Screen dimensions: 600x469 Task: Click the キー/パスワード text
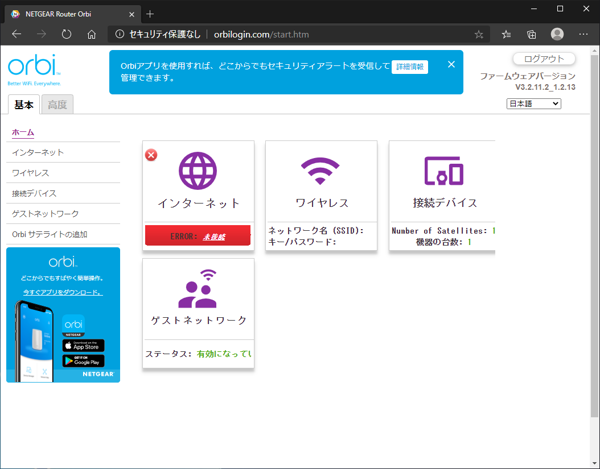coord(302,242)
